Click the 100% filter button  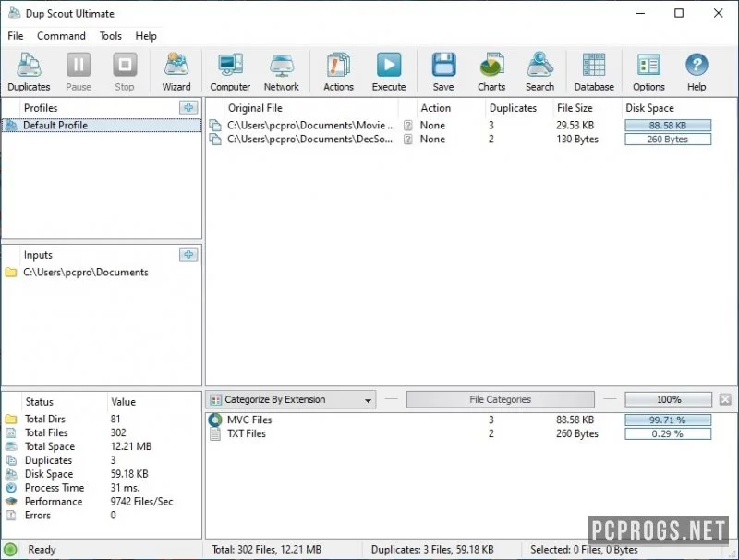(x=668, y=400)
